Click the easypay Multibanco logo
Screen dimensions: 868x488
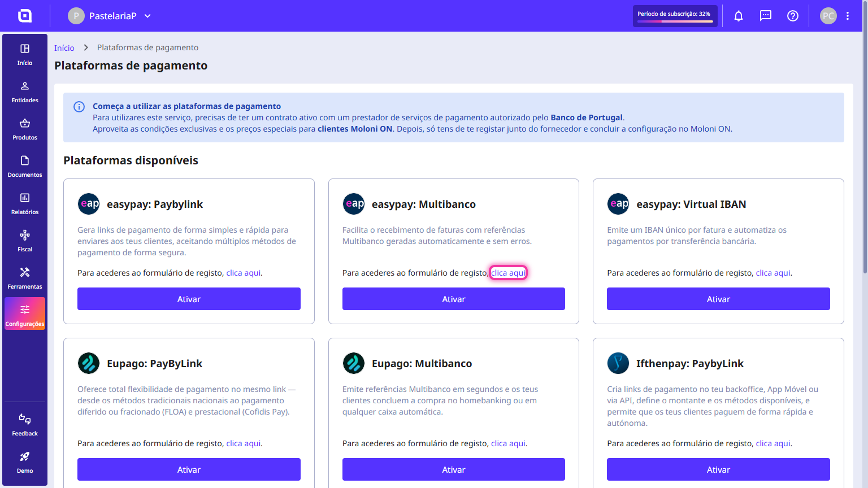[354, 204]
